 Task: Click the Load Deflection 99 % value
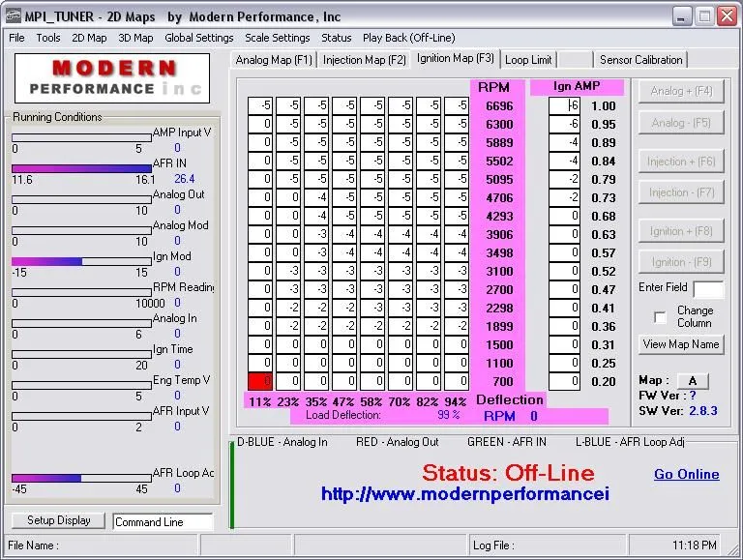point(448,415)
